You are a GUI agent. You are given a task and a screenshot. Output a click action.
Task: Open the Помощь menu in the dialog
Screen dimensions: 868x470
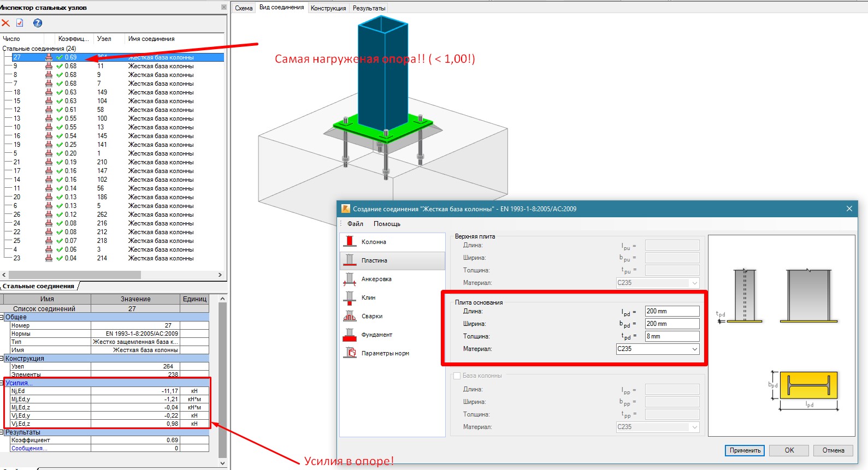387,224
